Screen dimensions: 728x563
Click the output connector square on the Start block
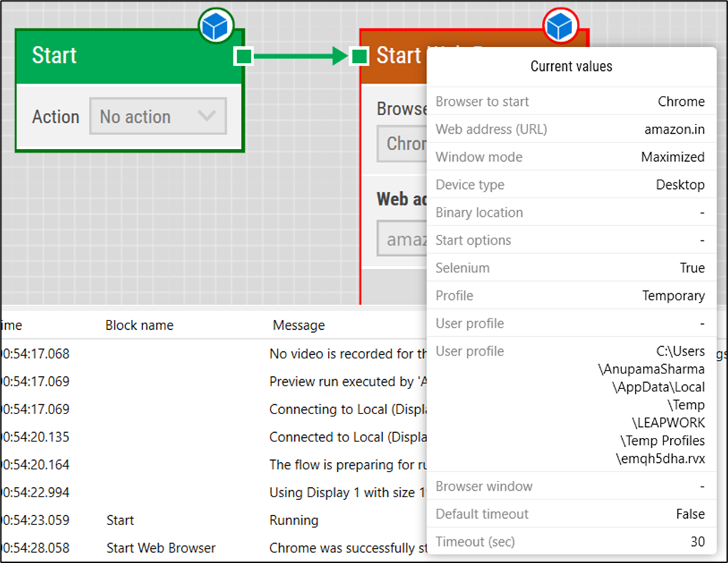point(243,55)
